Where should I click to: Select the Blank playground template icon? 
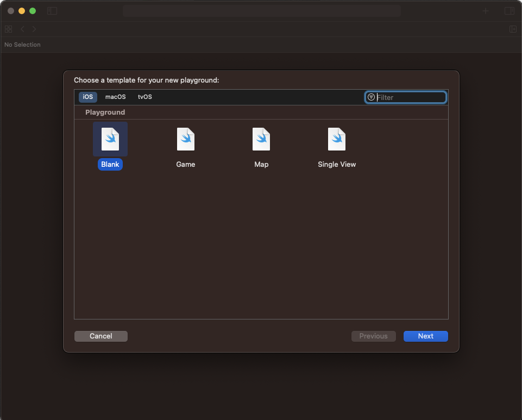[x=110, y=139]
